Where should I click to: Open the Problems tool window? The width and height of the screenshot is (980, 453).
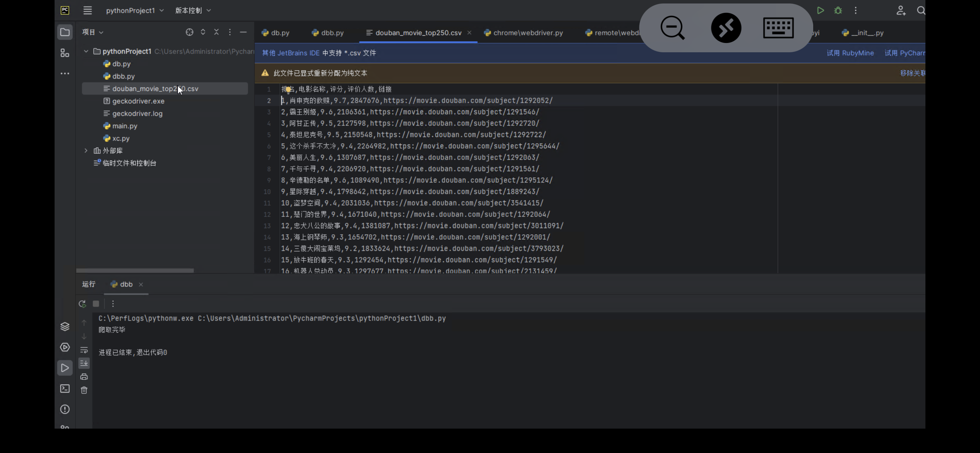(x=65, y=409)
